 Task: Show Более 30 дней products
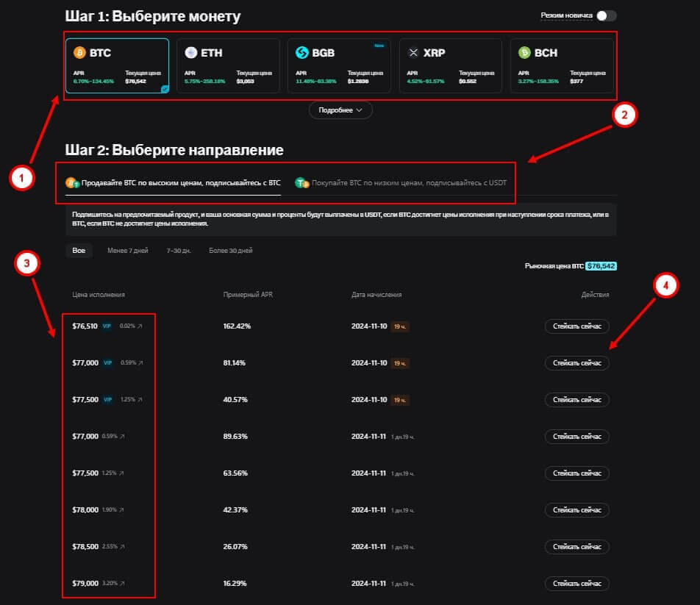point(230,251)
